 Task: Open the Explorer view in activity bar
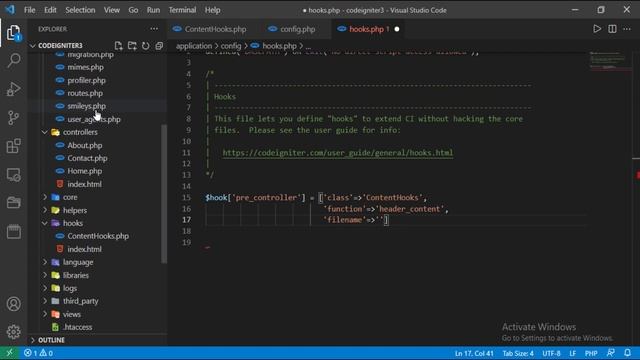13,33
